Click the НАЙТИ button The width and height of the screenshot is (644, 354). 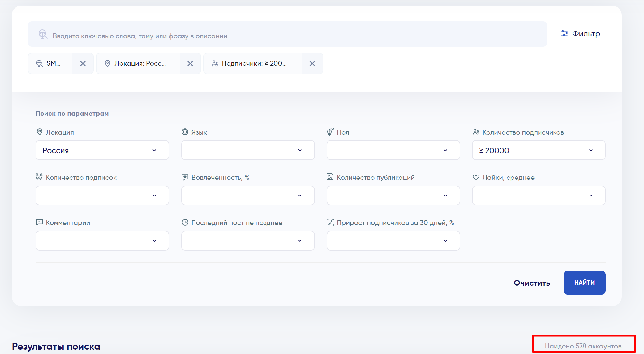click(585, 283)
